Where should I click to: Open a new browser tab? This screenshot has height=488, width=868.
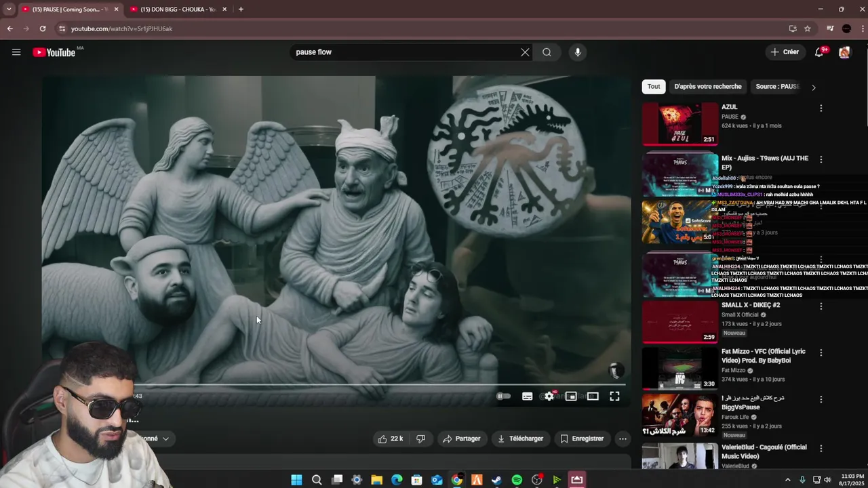click(241, 9)
